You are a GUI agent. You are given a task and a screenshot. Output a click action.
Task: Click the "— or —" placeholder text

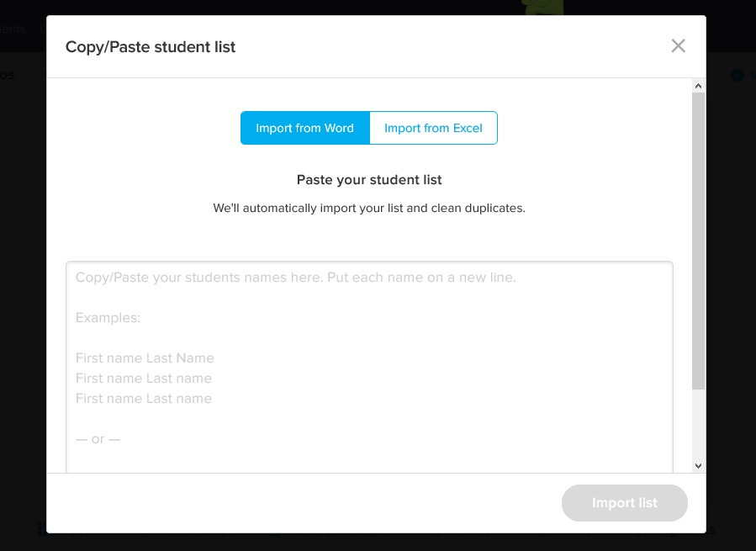(x=98, y=439)
